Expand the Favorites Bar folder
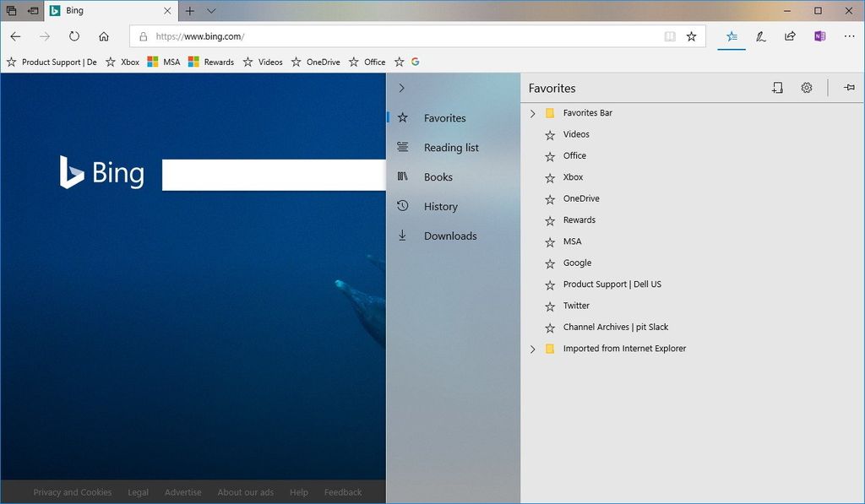The width and height of the screenshot is (865, 504). pyautogui.click(x=532, y=112)
